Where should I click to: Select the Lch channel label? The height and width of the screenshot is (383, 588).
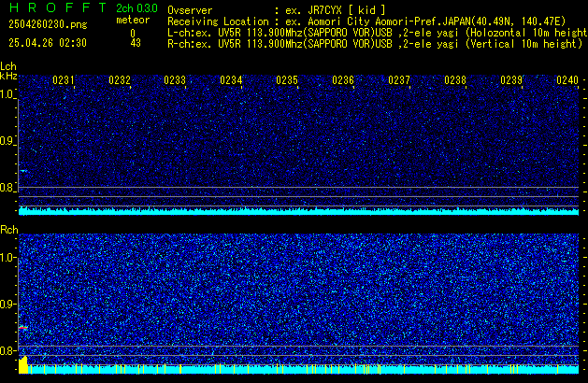coord(8,66)
